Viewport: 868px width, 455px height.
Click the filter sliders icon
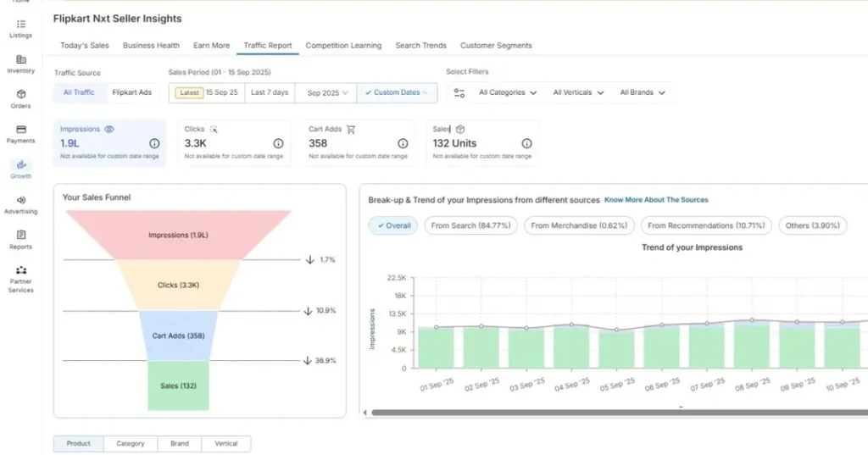(459, 93)
